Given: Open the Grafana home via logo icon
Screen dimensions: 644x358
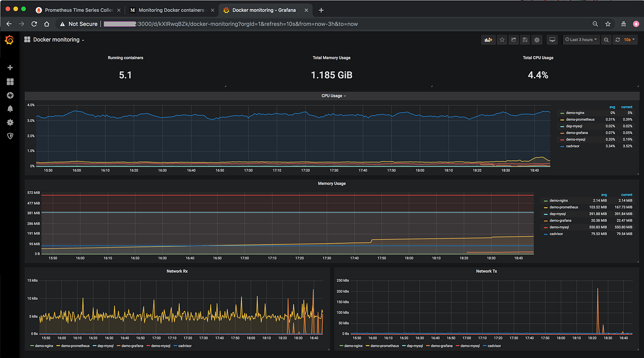Looking at the screenshot, I should (x=9, y=40).
